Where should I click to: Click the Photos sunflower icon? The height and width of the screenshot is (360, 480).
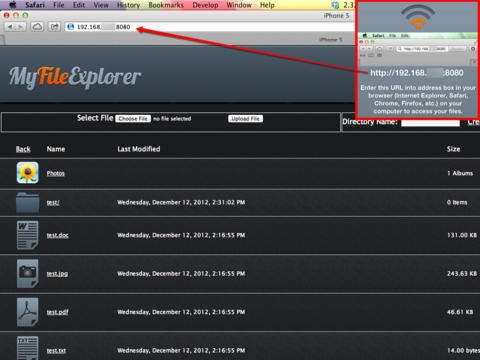(x=28, y=173)
